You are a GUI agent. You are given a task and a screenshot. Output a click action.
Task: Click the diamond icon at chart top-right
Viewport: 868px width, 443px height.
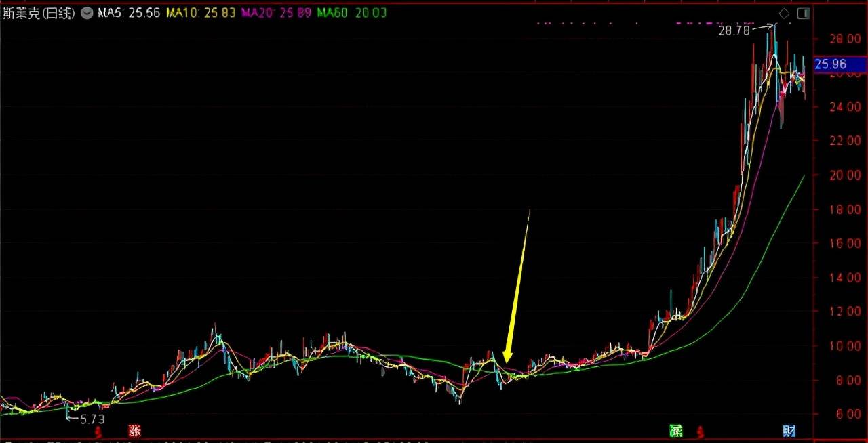[784, 13]
